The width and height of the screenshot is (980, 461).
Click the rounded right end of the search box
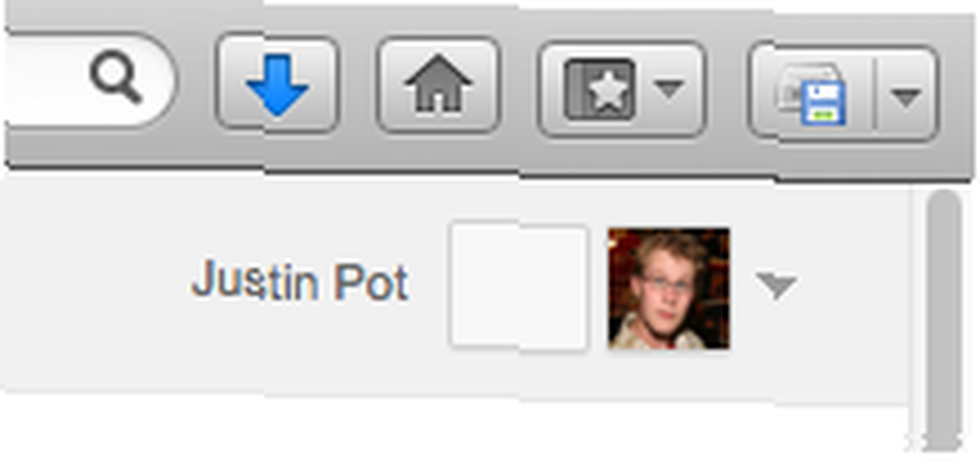pyautogui.click(x=162, y=79)
